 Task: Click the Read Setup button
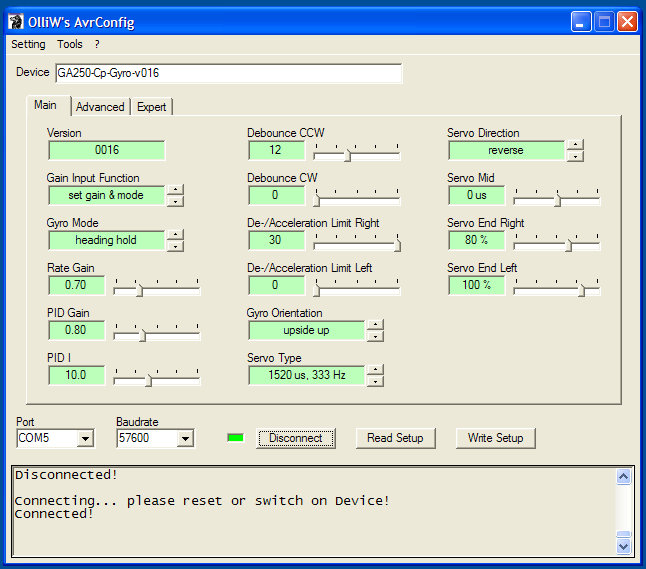click(395, 438)
